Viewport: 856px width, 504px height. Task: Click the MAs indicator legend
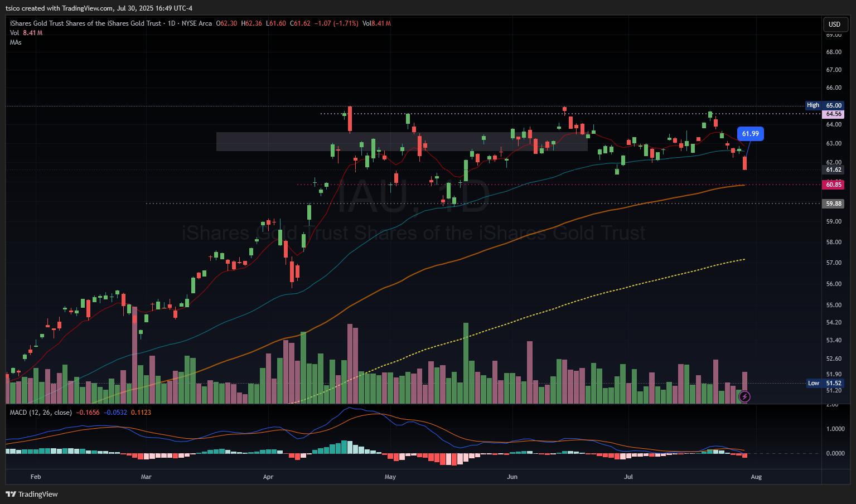[x=16, y=42]
